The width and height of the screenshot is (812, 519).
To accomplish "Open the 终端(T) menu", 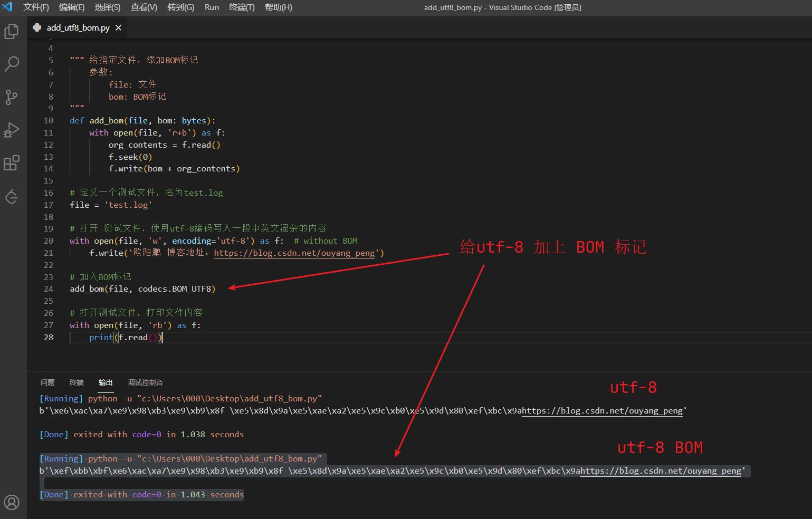I will coord(242,7).
